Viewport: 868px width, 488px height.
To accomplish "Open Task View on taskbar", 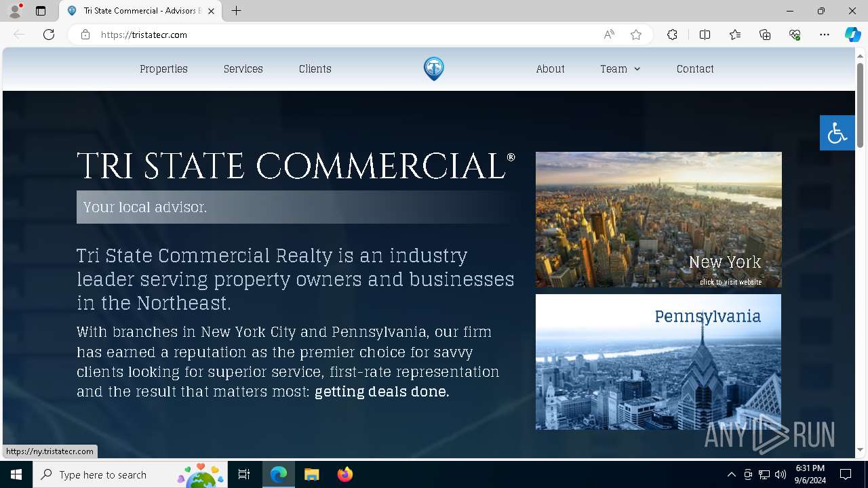I will pos(244,474).
